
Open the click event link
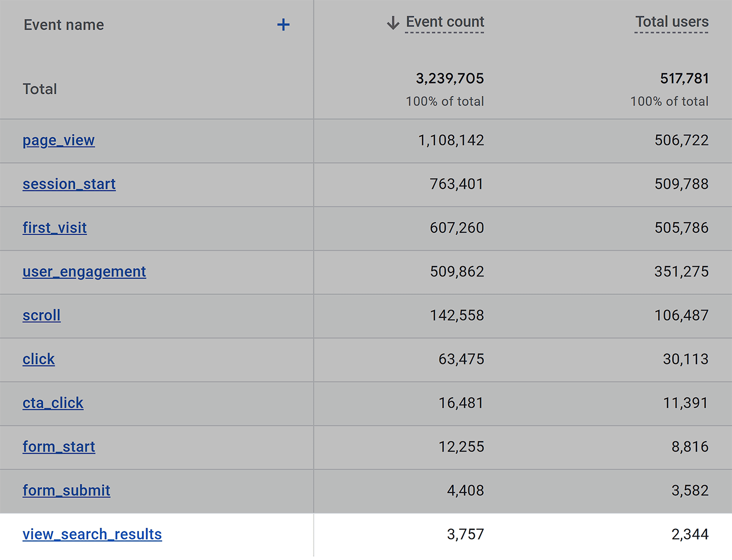click(39, 359)
